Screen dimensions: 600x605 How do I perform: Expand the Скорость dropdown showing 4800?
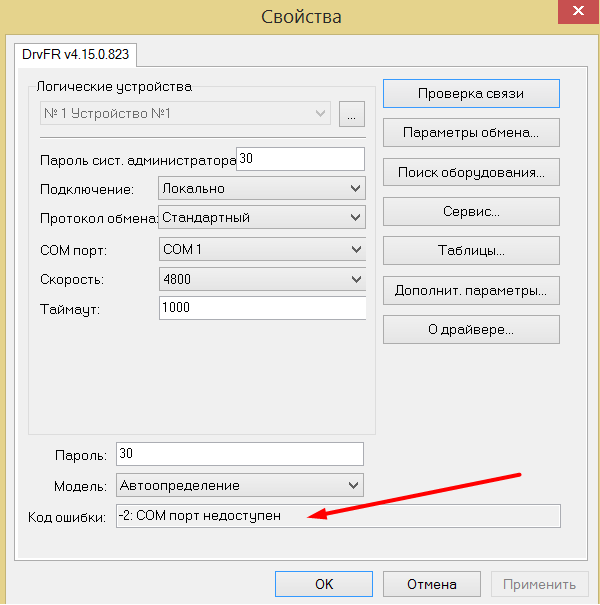(262, 279)
